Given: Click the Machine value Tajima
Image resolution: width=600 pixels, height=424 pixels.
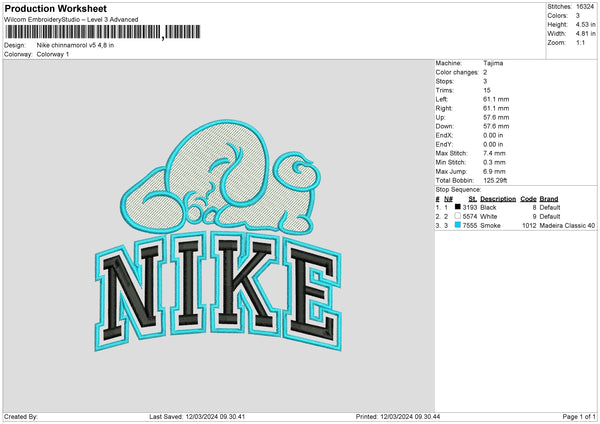Looking at the screenshot, I should [493, 63].
